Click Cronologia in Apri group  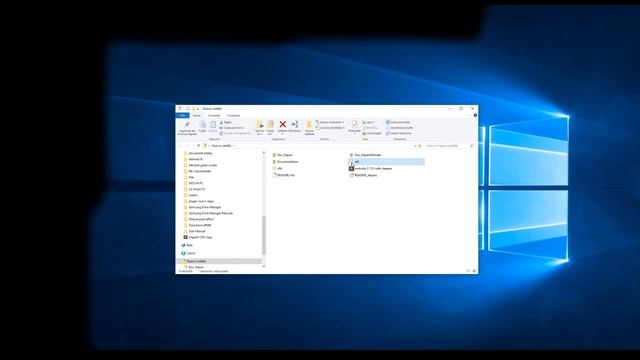click(372, 133)
